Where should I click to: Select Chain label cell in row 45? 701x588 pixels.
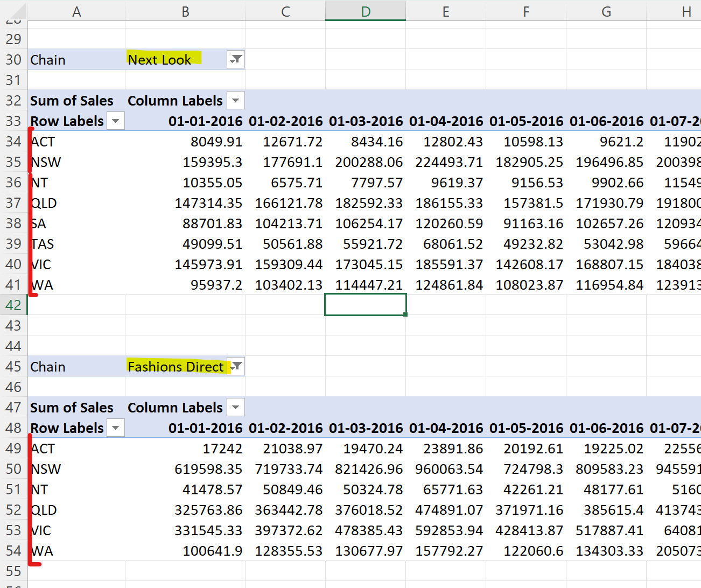tap(76, 366)
